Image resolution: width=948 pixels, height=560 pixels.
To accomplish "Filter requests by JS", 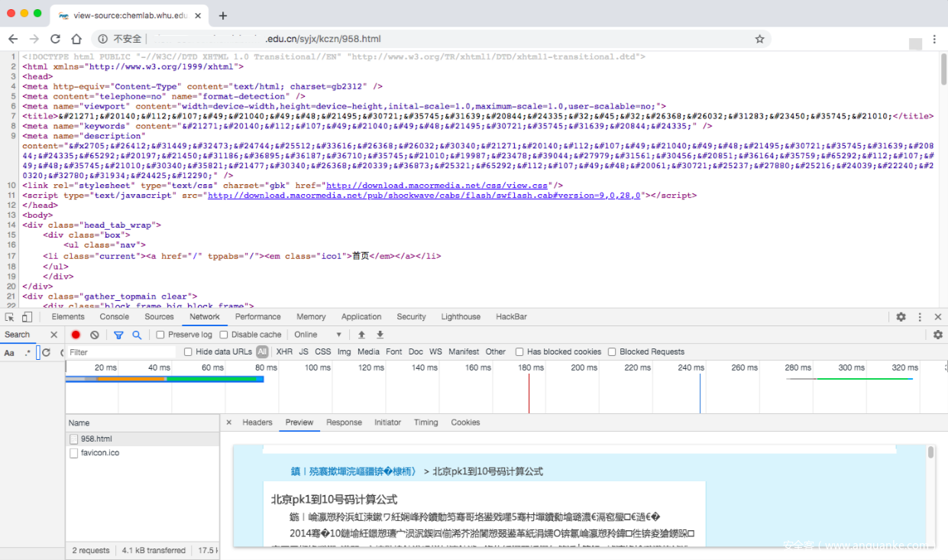I will [303, 352].
